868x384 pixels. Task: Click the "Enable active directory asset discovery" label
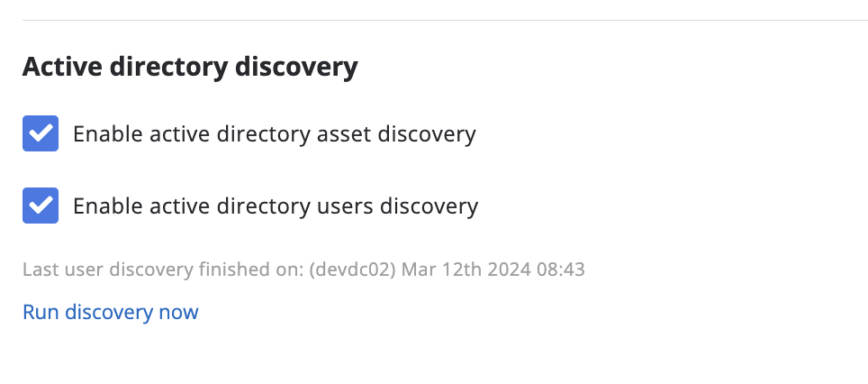pyautogui.click(x=274, y=134)
